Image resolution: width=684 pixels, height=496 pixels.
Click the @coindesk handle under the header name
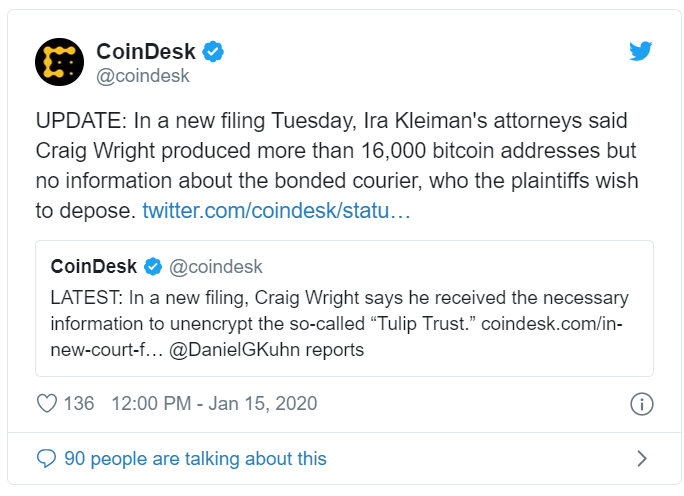click(x=142, y=75)
